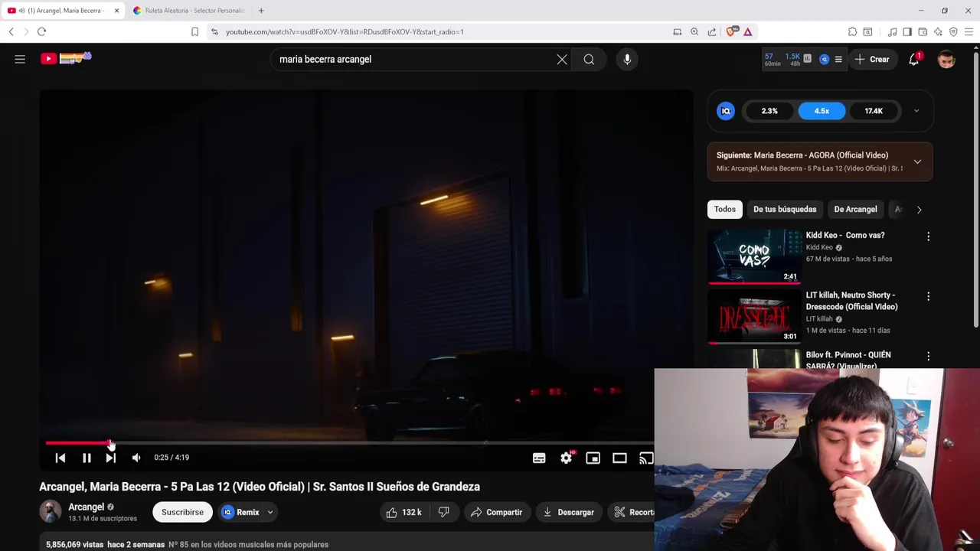Show more filter chips with right arrow

click(x=919, y=209)
